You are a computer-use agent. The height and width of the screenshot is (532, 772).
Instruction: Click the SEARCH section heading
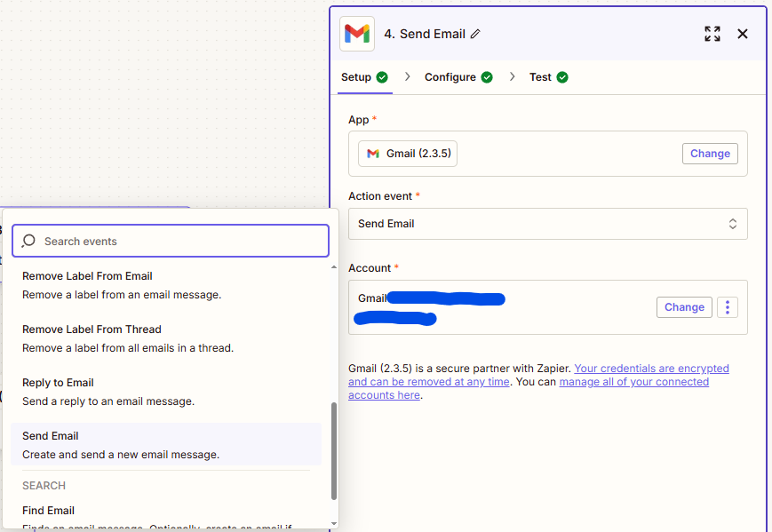coord(44,486)
